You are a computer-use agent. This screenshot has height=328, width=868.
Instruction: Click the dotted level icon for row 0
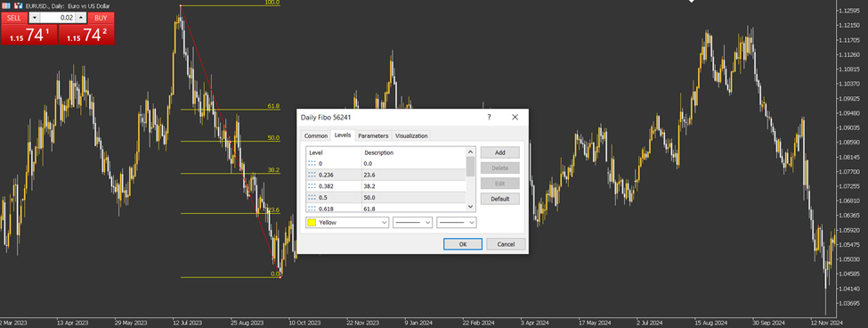312,163
